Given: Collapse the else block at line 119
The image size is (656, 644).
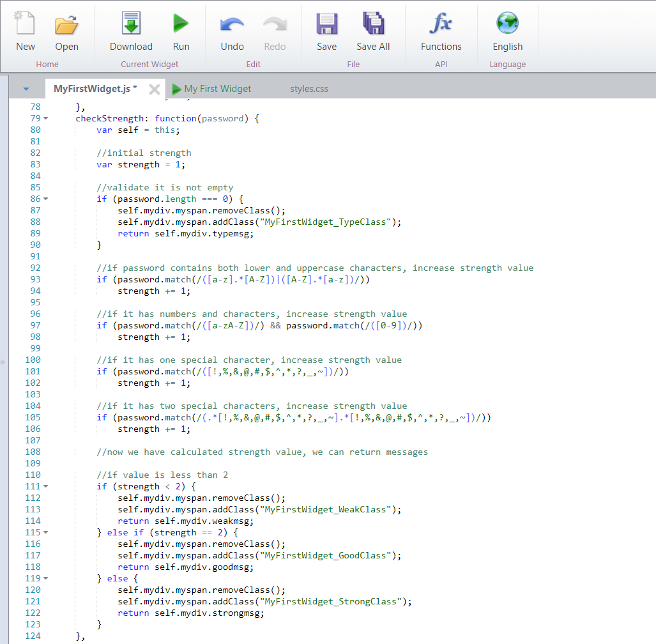Looking at the screenshot, I should pyautogui.click(x=46, y=578).
